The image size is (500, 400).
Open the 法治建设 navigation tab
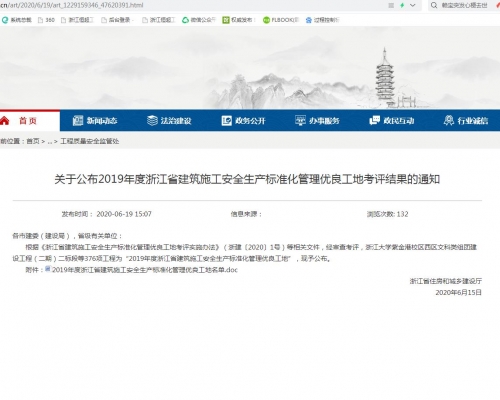pos(169,121)
